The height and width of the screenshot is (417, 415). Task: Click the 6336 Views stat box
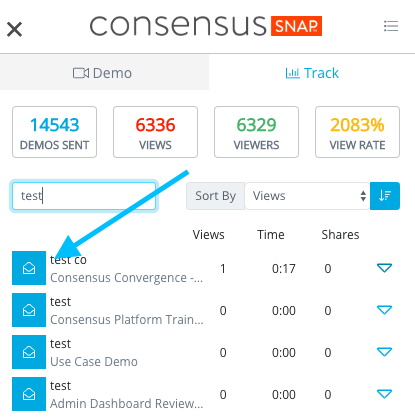coord(155,132)
